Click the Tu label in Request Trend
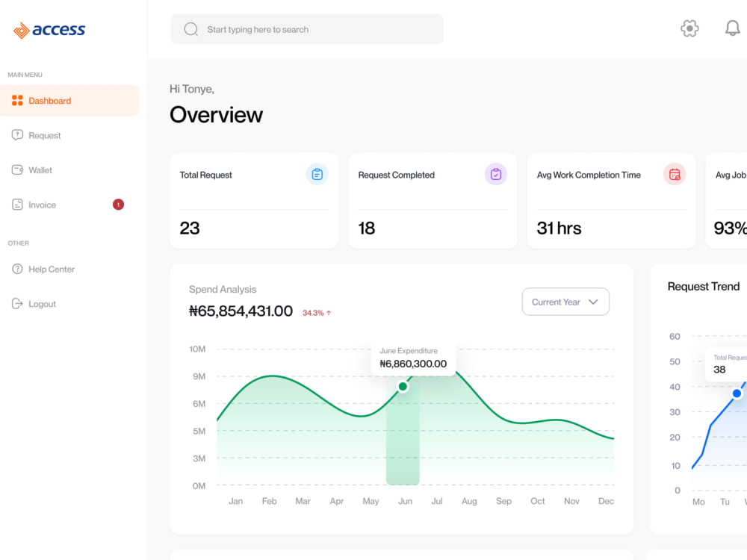The height and width of the screenshot is (560, 747). [725, 502]
